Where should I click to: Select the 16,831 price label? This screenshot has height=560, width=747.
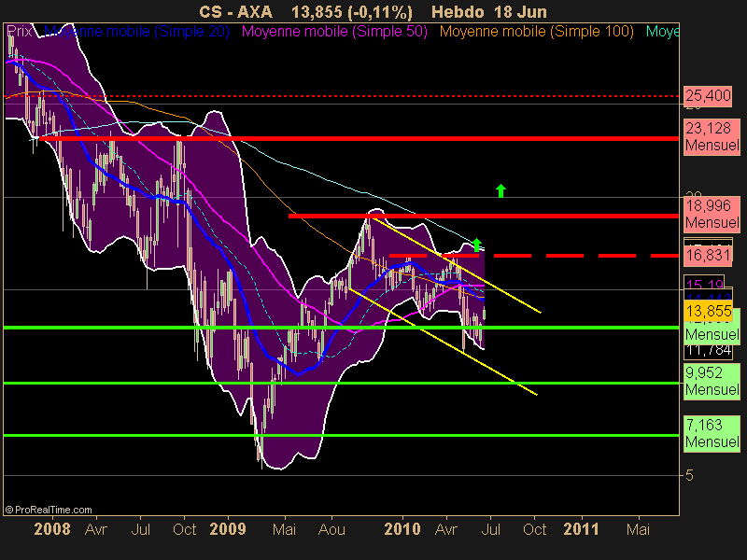(x=708, y=255)
